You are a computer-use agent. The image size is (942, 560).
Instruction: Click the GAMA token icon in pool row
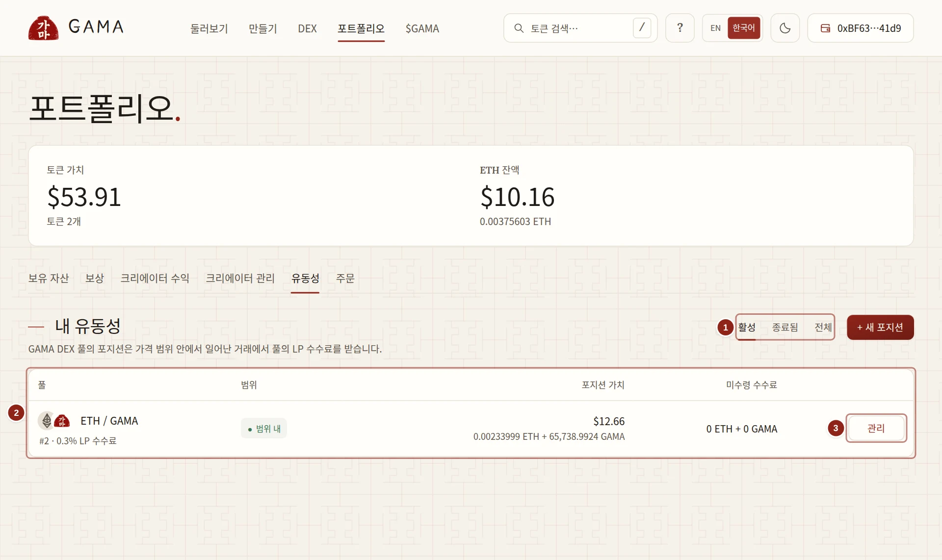pos(62,421)
